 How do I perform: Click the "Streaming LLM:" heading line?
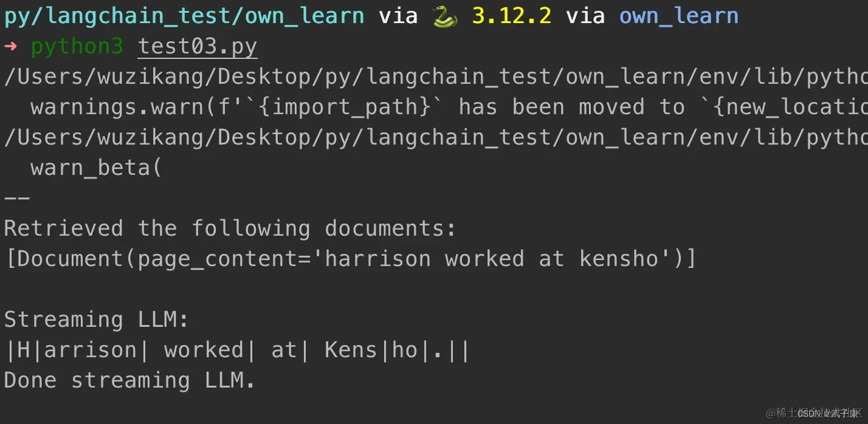[97, 320]
